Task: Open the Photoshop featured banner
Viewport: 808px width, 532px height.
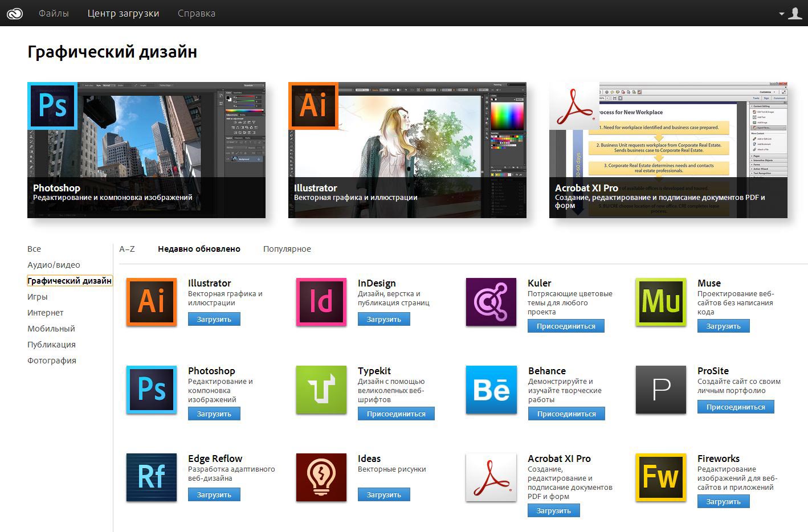Action: pyautogui.click(x=146, y=150)
